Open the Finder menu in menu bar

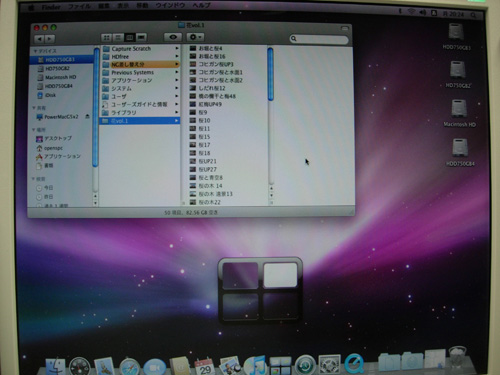tap(51, 7)
